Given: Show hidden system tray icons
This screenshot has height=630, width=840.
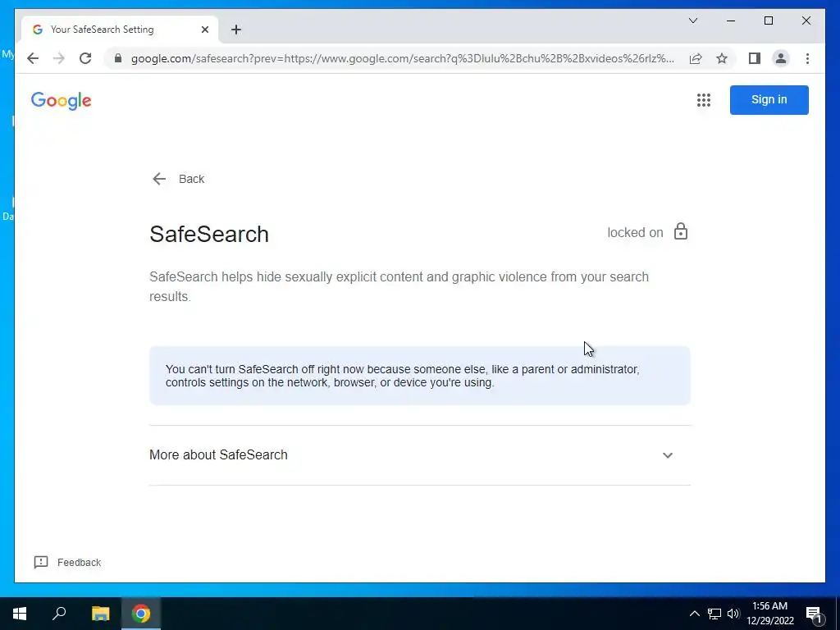Looking at the screenshot, I should [694, 614].
